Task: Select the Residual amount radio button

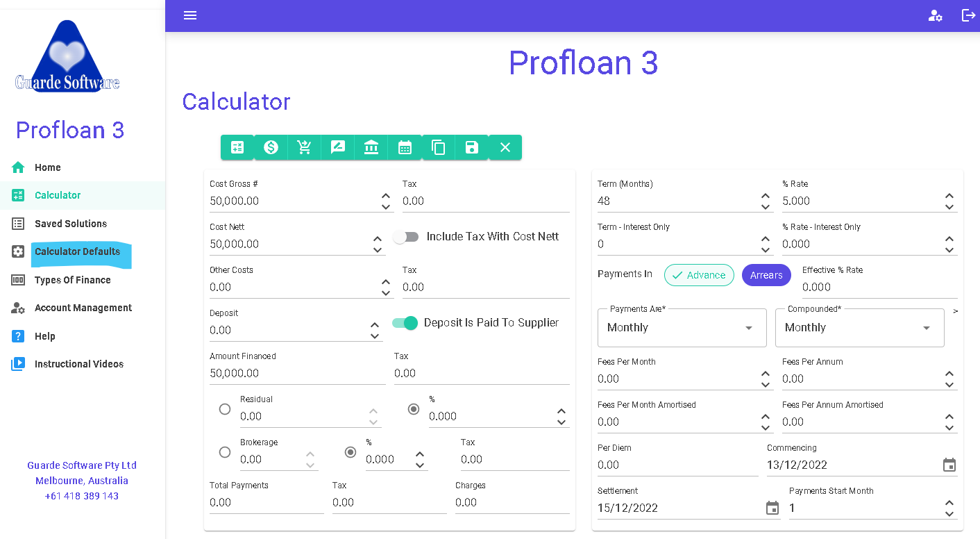Action: (225, 409)
